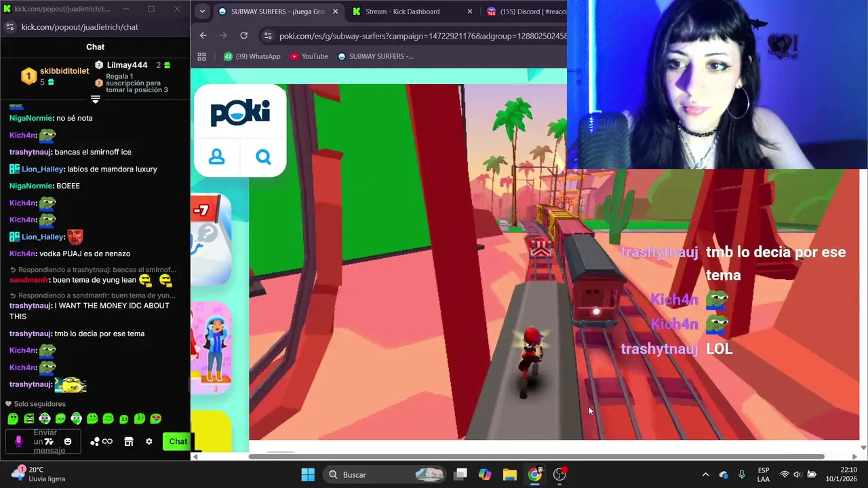Image resolution: width=868 pixels, height=488 pixels.
Task: Open the emoji picker smiley in chat input
Action: click(x=68, y=441)
